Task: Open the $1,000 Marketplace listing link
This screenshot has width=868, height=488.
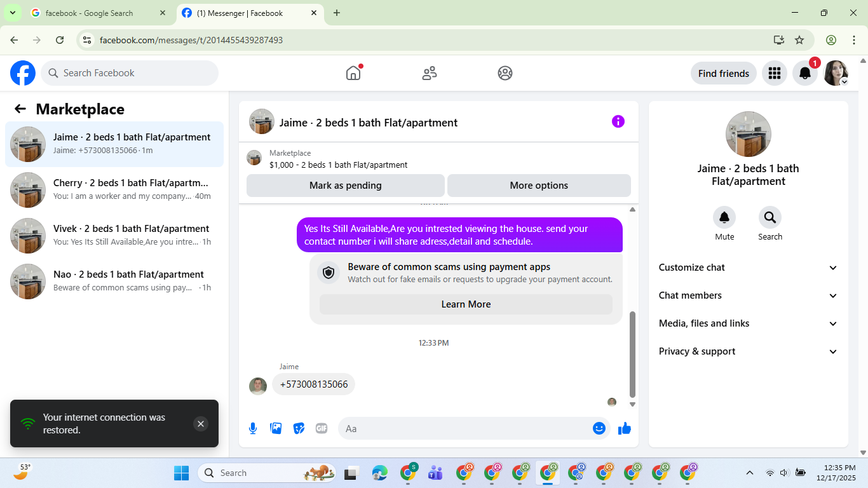Action: [x=338, y=165]
